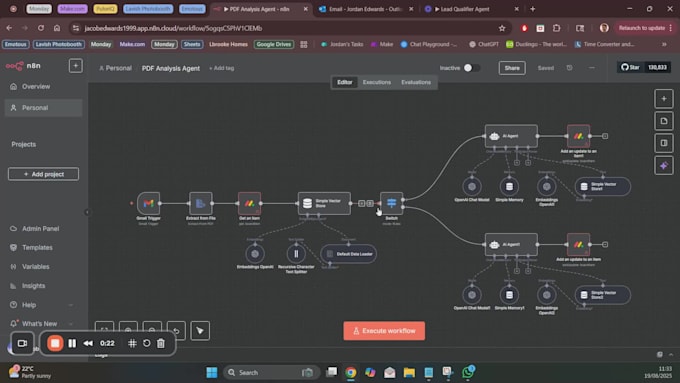This screenshot has width=680, height=383.
Task: Open the top monday.com Add an update node
Action: 579,136
